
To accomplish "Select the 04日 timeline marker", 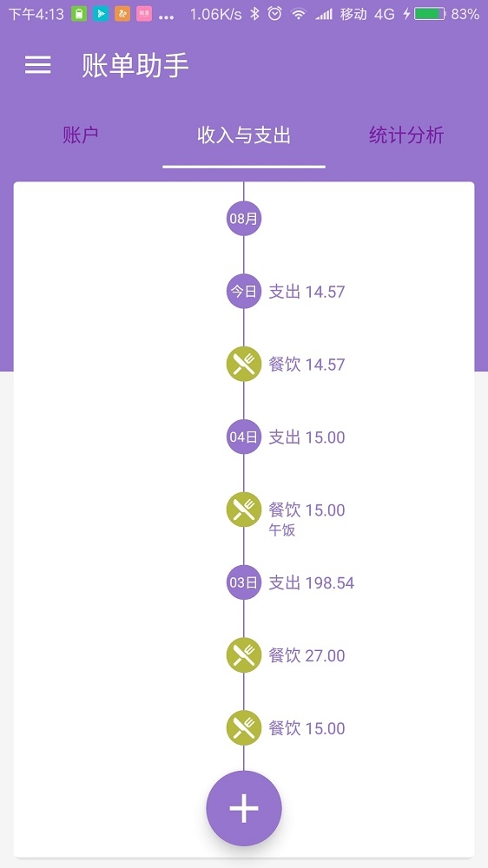I will pos(244,437).
